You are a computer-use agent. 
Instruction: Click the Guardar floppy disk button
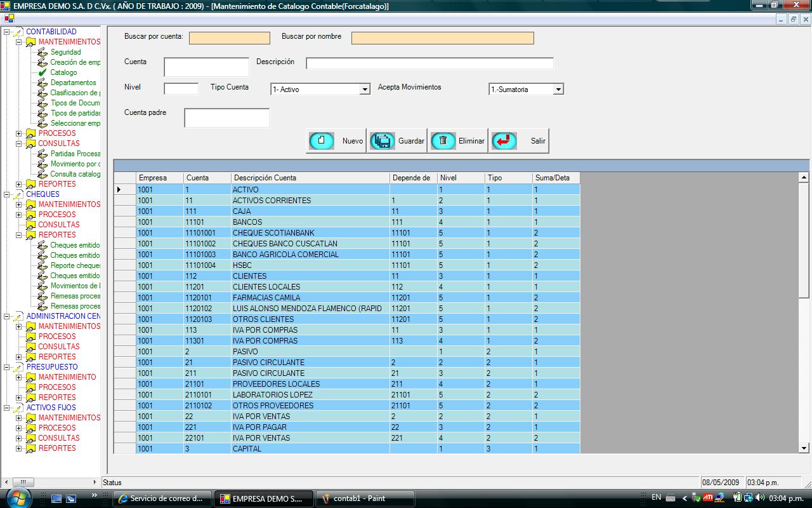(x=397, y=141)
